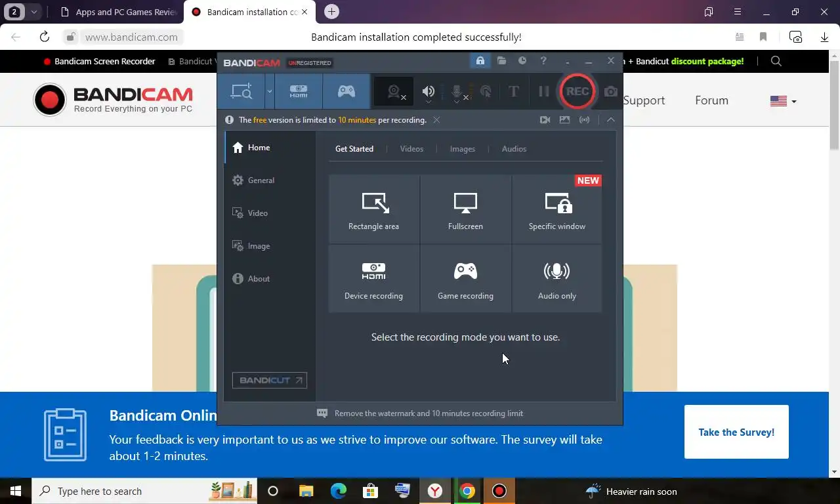
Task: Click the image icon in notice bar
Action: (564, 120)
